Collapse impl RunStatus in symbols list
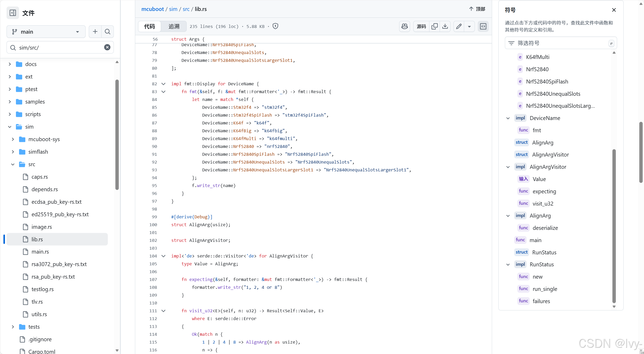 (x=508, y=265)
